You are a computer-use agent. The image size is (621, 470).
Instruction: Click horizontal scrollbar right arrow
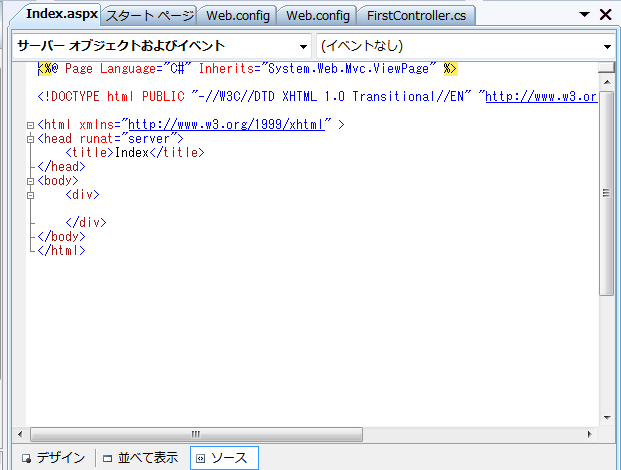(x=589, y=434)
